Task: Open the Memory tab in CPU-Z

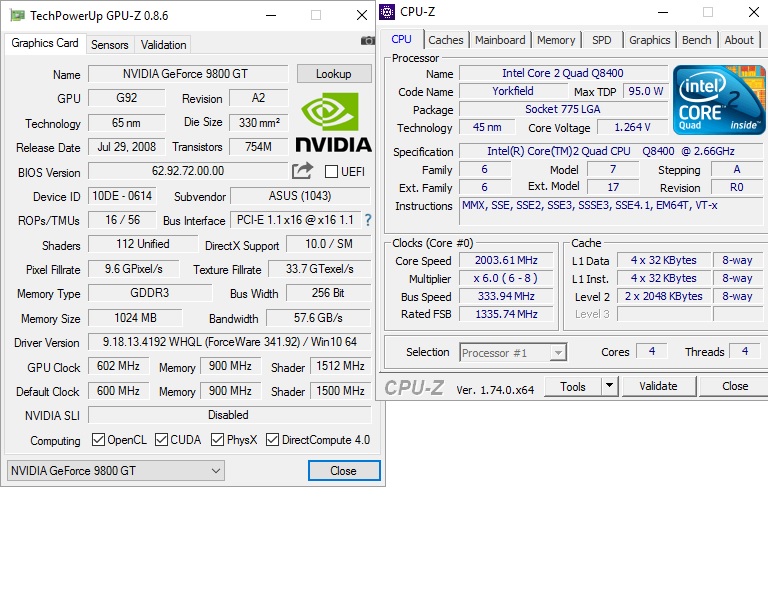Action: click(556, 40)
